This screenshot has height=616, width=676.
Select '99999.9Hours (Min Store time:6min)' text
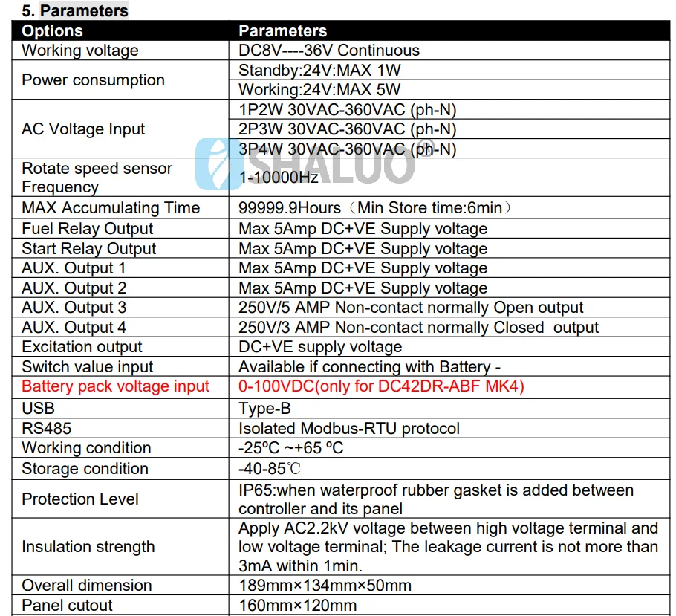tap(374, 208)
